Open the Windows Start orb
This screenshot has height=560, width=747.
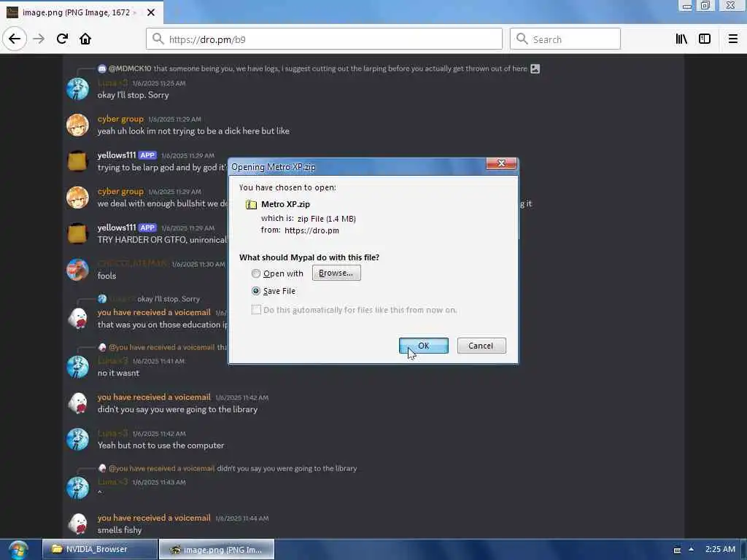pyautogui.click(x=18, y=550)
